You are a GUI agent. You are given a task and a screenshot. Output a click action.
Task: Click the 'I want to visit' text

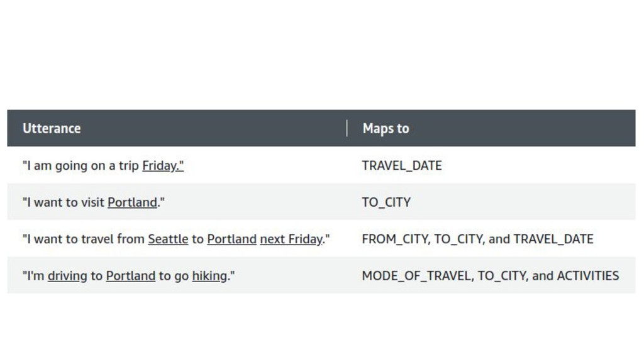64,202
